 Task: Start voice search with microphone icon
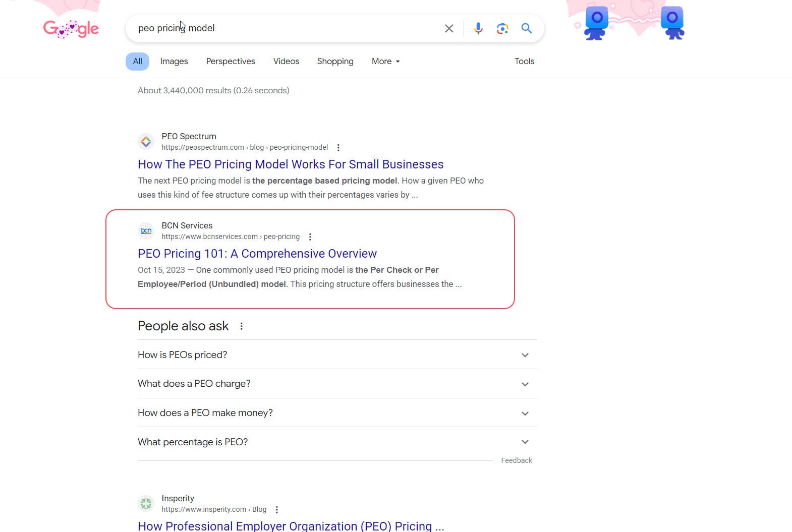pos(478,28)
